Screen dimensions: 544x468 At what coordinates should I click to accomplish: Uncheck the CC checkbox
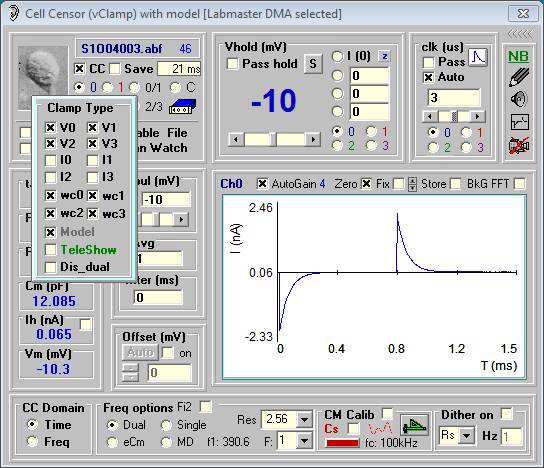pyautogui.click(x=79, y=68)
